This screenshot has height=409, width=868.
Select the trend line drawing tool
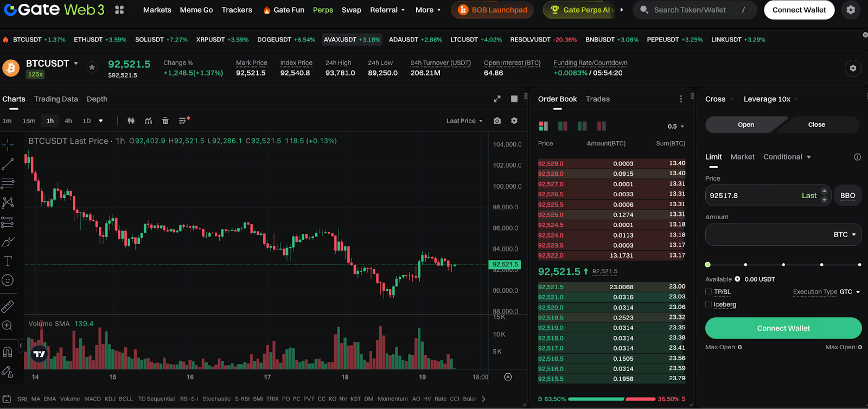8,164
